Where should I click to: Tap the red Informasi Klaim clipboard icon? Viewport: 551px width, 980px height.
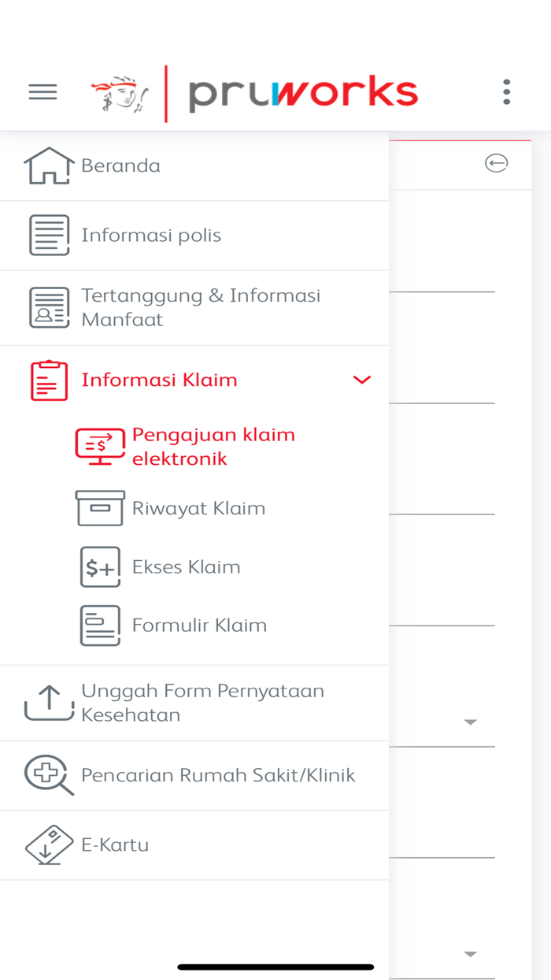click(49, 380)
